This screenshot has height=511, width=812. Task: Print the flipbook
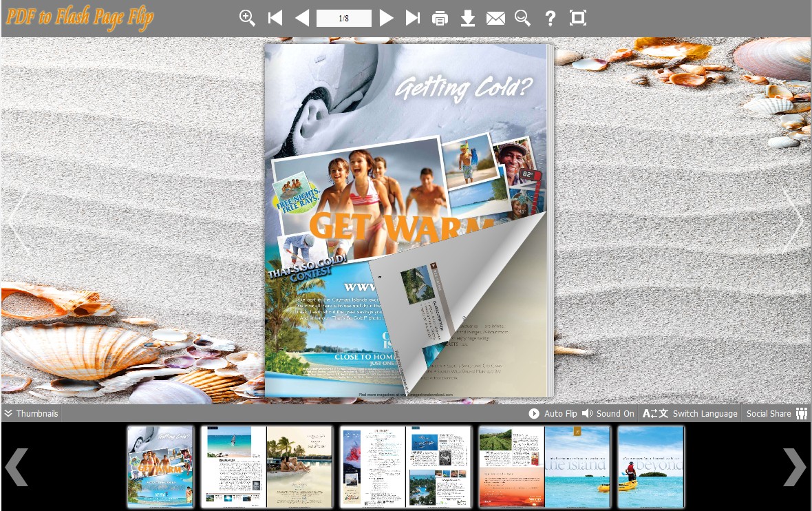(x=440, y=19)
